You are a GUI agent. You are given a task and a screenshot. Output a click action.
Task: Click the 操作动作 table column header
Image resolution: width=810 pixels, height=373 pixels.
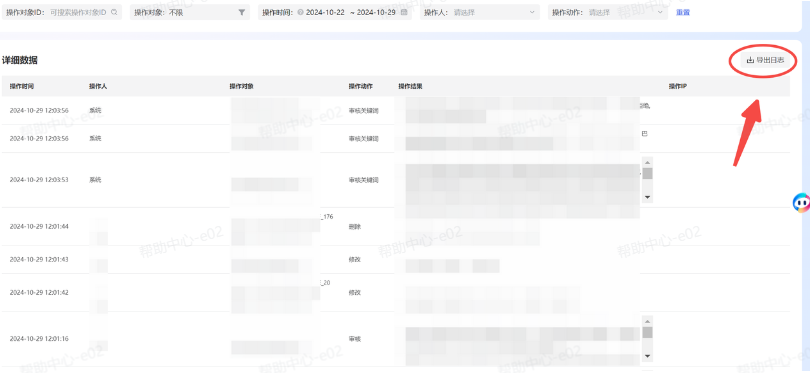click(x=361, y=86)
